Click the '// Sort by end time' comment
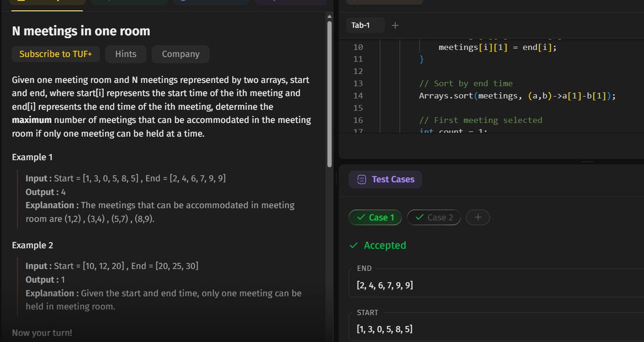The width and height of the screenshot is (644, 342). tap(466, 83)
